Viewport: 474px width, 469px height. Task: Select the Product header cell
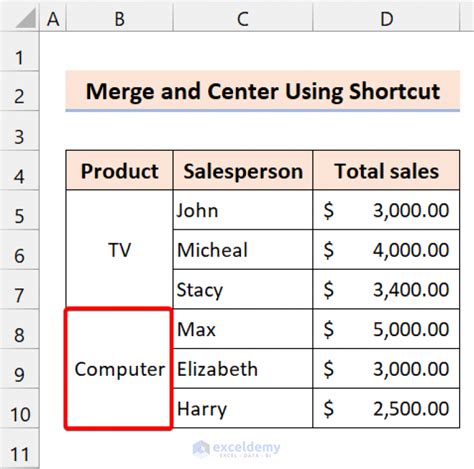(x=120, y=170)
